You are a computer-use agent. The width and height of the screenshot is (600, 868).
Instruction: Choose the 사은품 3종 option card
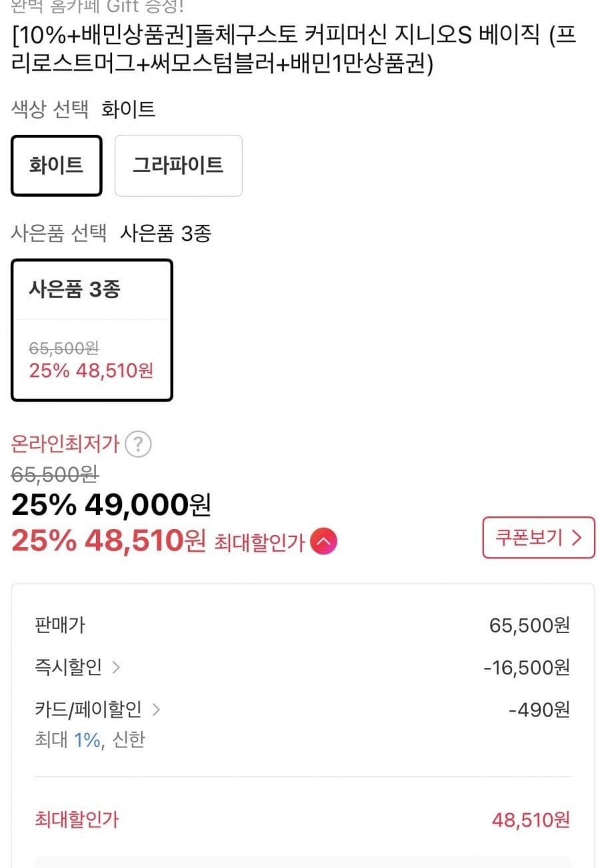(91, 330)
